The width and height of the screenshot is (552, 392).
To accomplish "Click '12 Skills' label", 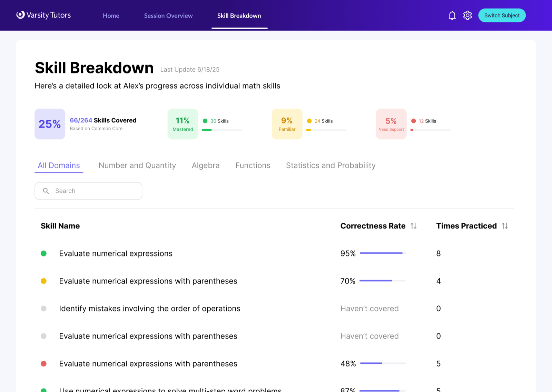I will (427, 121).
